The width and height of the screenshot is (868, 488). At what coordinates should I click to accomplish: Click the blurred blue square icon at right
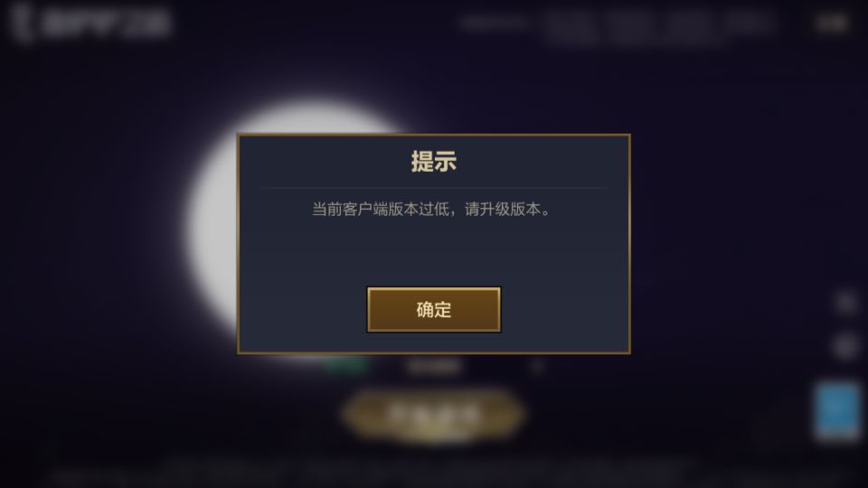click(837, 410)
